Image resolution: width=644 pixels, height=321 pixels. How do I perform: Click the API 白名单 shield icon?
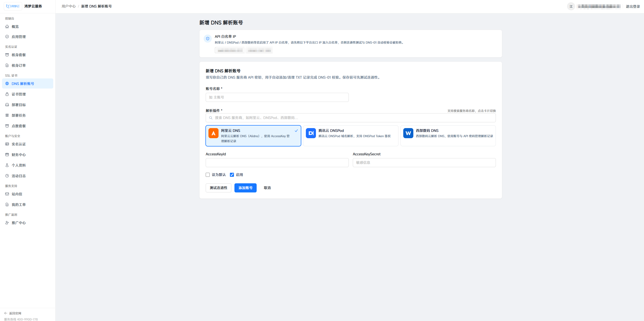coord(208,39)
